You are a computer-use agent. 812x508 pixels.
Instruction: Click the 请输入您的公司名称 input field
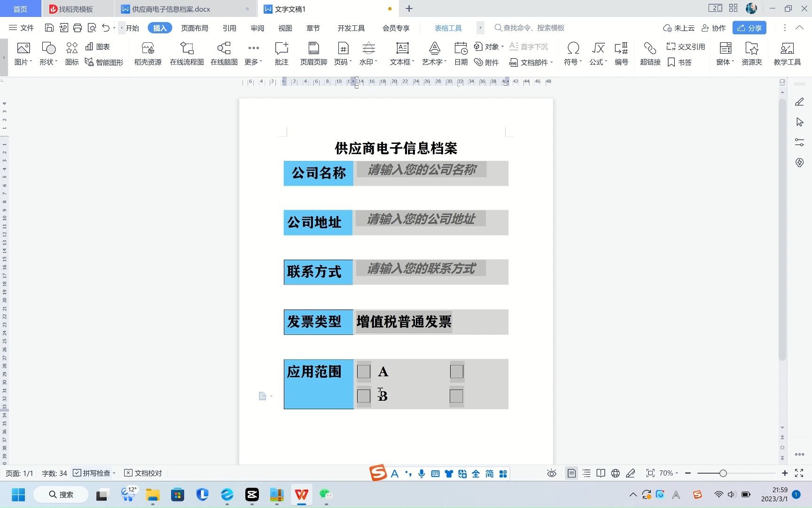pos(421,170)
